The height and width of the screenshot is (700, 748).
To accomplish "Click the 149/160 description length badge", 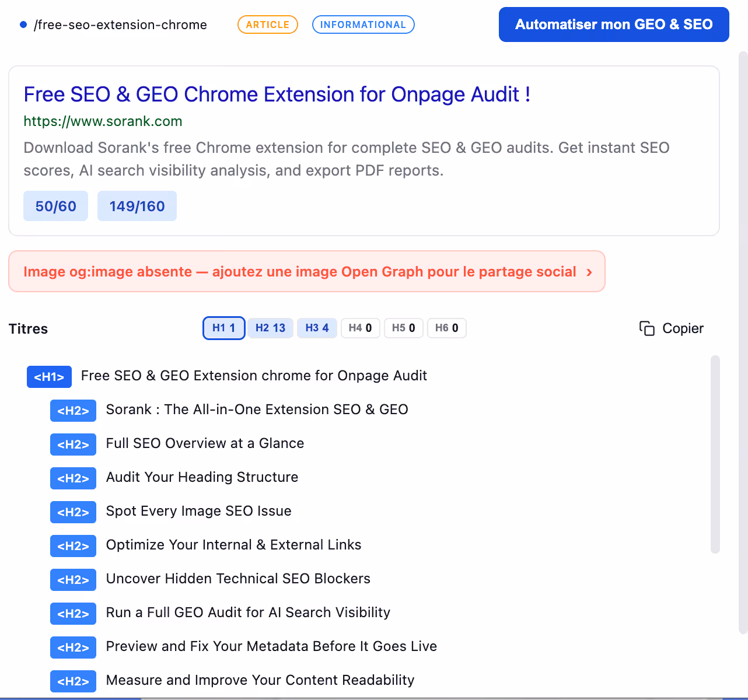I will click(x=137, y=206).
